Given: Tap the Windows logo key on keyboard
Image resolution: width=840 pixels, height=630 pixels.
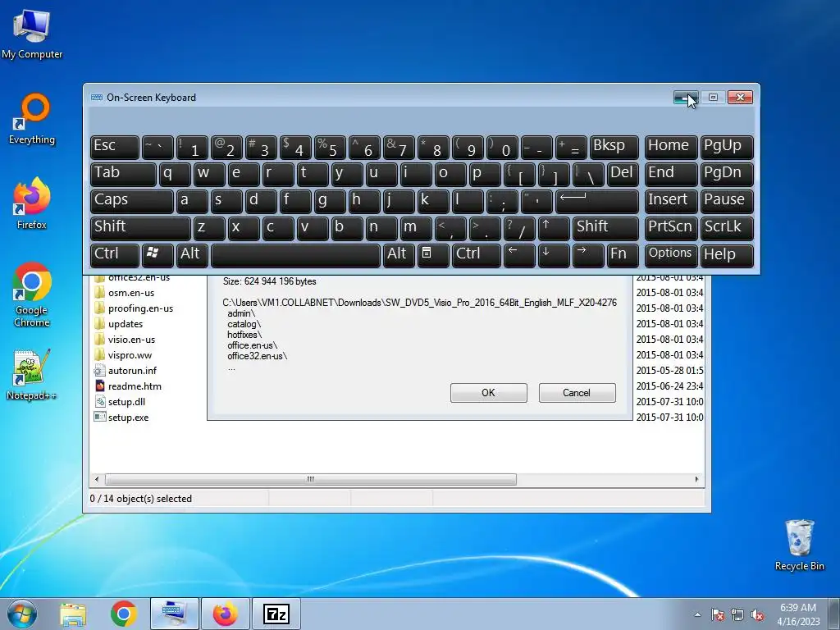Looking at the screenshot, I should pyautogui.click(x=157, y=255).
